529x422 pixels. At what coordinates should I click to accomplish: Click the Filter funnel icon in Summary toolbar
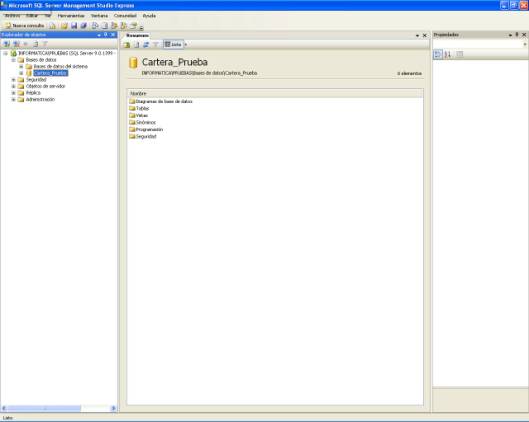(x=156, y=45)
